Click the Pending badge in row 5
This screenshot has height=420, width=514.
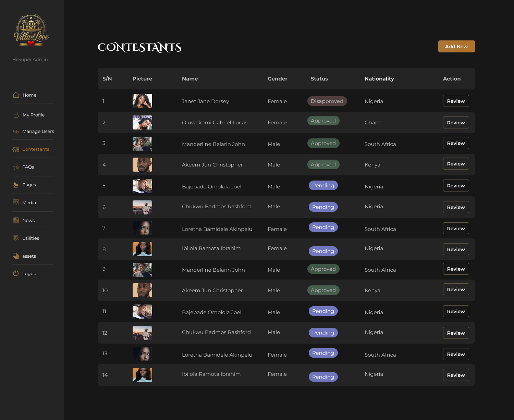(x=323, y=185)
